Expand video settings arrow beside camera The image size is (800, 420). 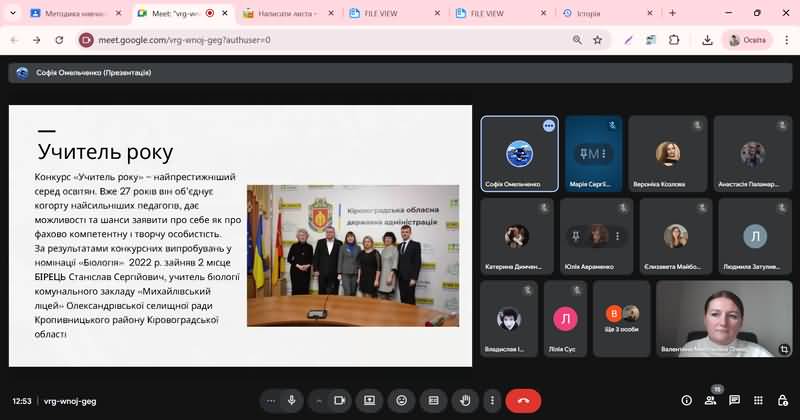point(318,400)
